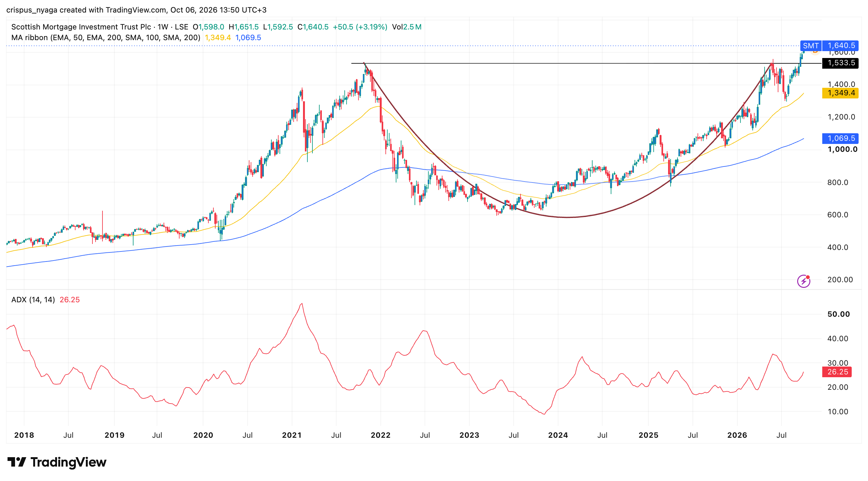Click the yellow 1,349.4 axis label

pyautogui.click(x=840, y=93)
